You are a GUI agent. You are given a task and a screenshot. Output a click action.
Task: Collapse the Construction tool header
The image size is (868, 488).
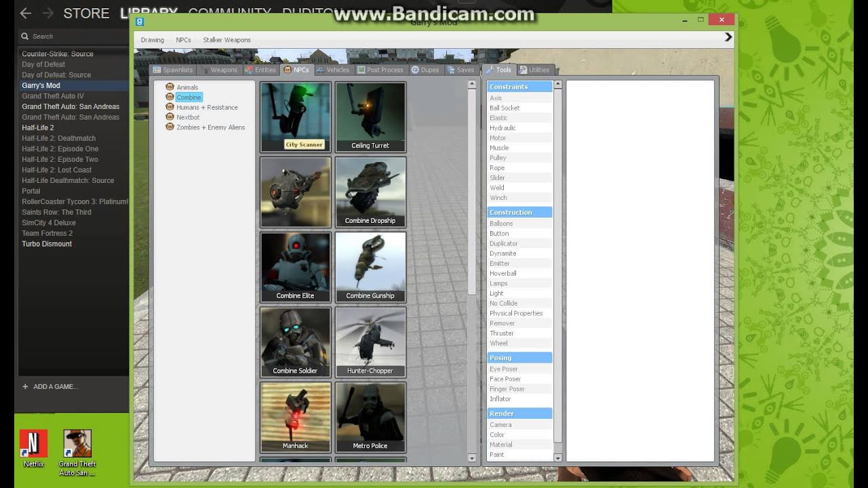tap(519, 212)
